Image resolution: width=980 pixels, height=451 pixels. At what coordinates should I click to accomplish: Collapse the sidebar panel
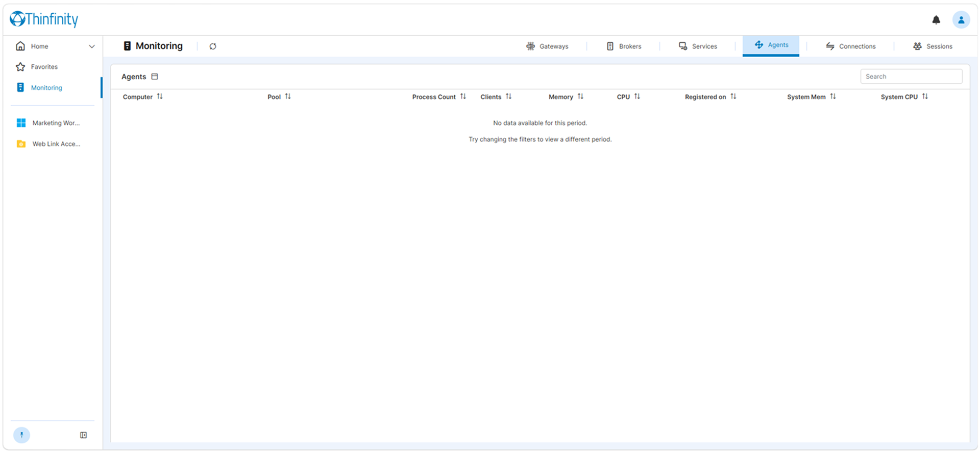84,435
